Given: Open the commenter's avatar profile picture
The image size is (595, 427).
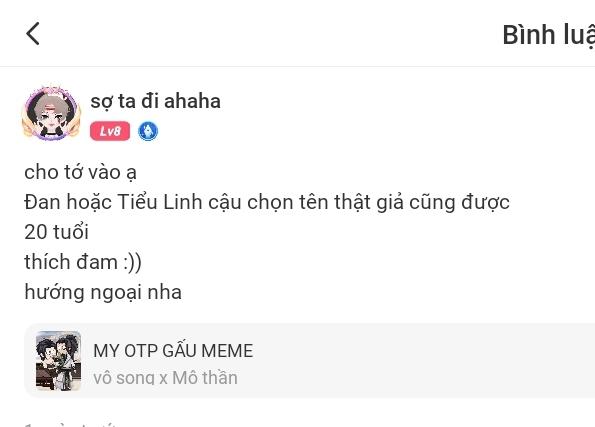Looking at the screenshot, I should [x=52, y=113].
